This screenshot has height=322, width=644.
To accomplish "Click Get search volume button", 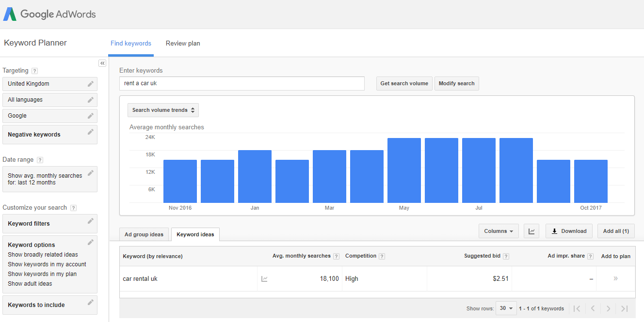I will 404,83.
